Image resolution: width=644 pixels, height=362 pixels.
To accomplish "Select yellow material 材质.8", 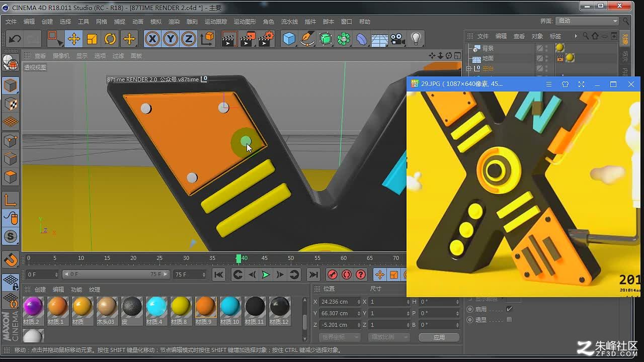I will pos(181,311).
